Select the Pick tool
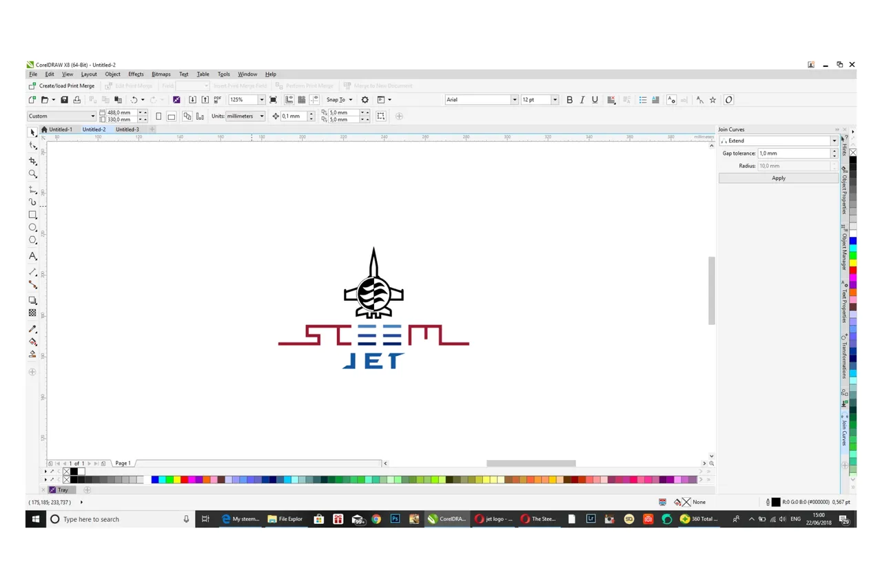Image resolution: width=882 pixels, height=588 pixels. click(x=32, y=132)
